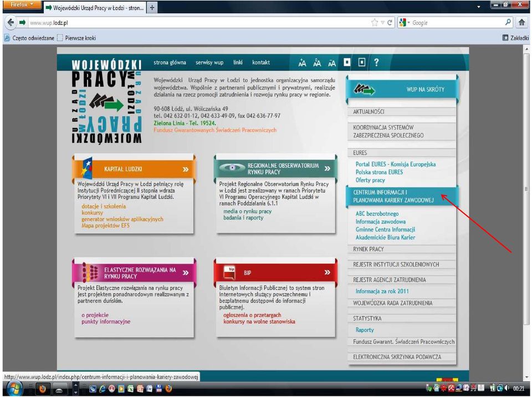
Task: Open the Windows Start orb
Action: (14, 389)
